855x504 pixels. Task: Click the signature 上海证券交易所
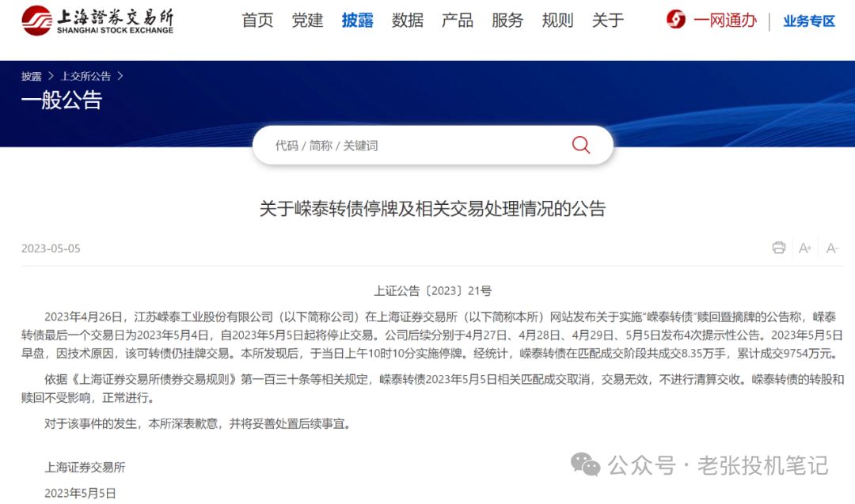click(x=85, y=468)
